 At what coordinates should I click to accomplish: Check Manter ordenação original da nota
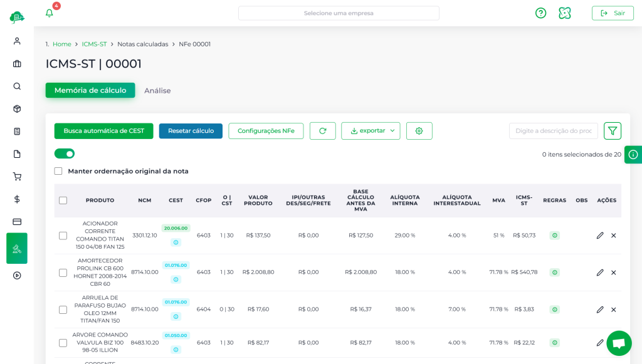(58, 171)
